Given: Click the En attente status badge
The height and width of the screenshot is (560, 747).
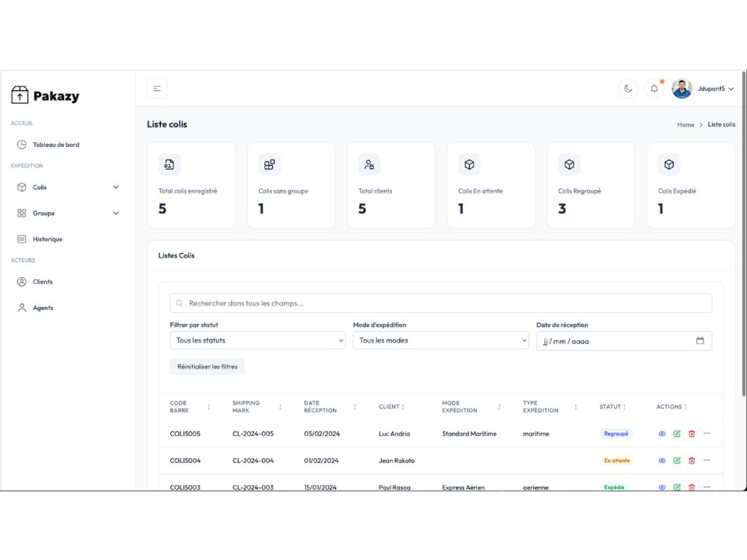Looking at the screenshot, I should pyautogui.click(x=616, y=461).
